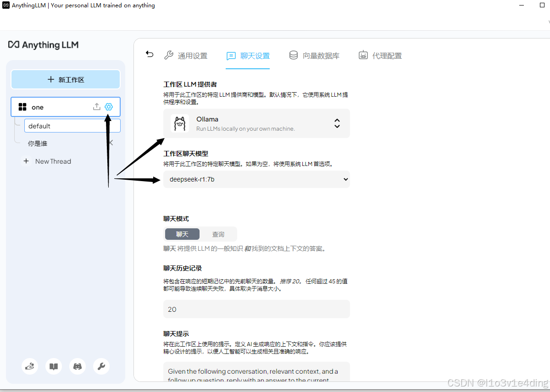Open the 通用设置 general settings tab
This screenshot has height=392, width=550.
click(x=186, y=55)
